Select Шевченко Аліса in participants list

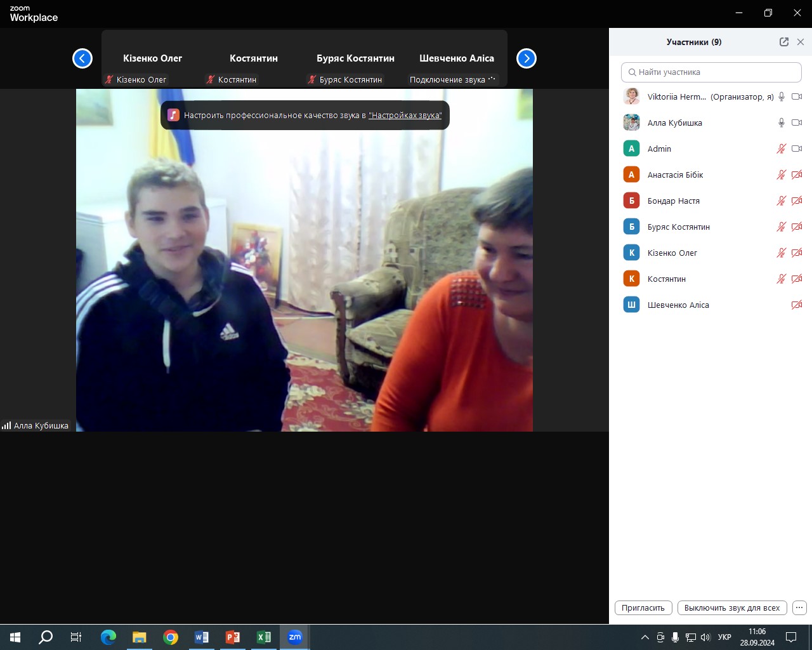pyautogui.click(x=678, y=305)
